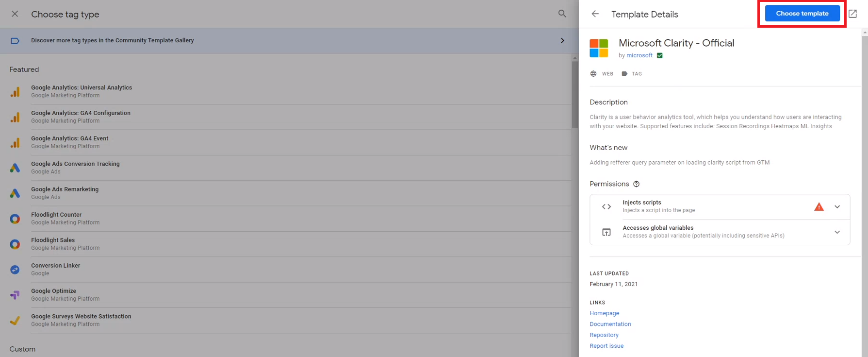Click the tag list vertical scrollbar

coord(575,94)
